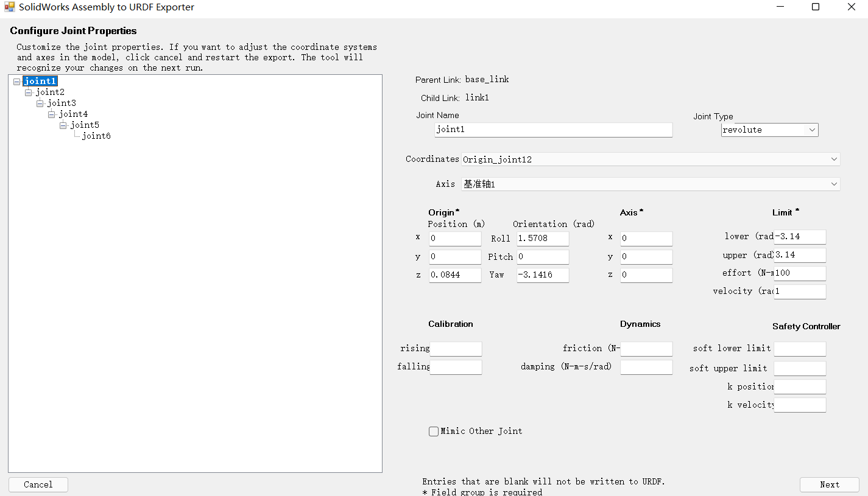
Task: Open the Coordinates dropdown
Action: pos(651,159)
